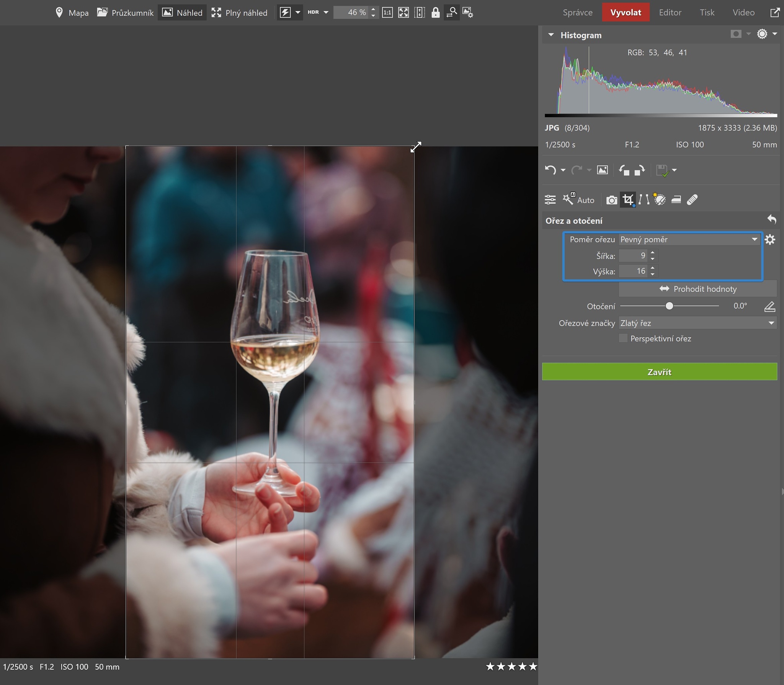Toggle Plný náhled mode
The height and width of the screenshot is (685, 784).
coord(239,12)
